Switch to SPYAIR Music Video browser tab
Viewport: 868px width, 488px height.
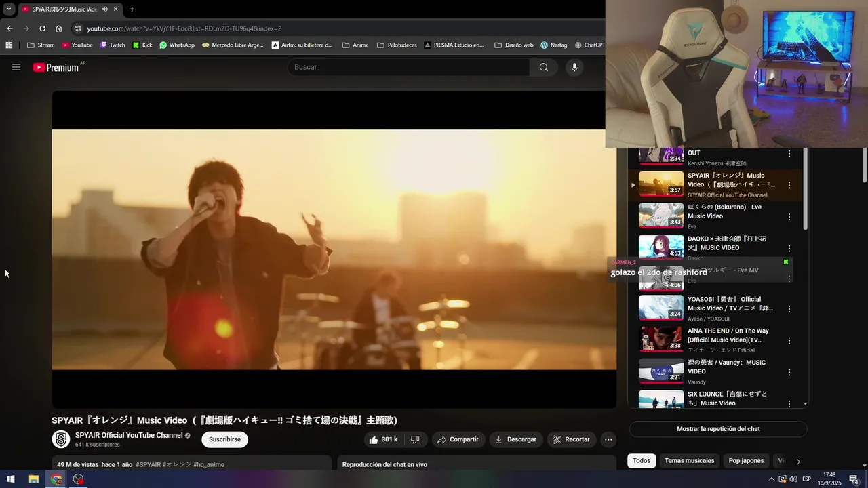[x=64, y=9]
